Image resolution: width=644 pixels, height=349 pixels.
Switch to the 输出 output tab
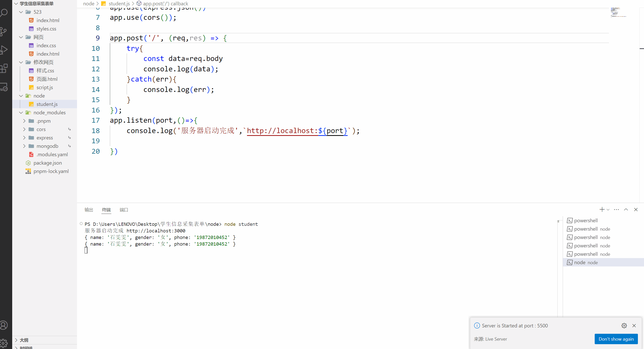tap(89, 210)
